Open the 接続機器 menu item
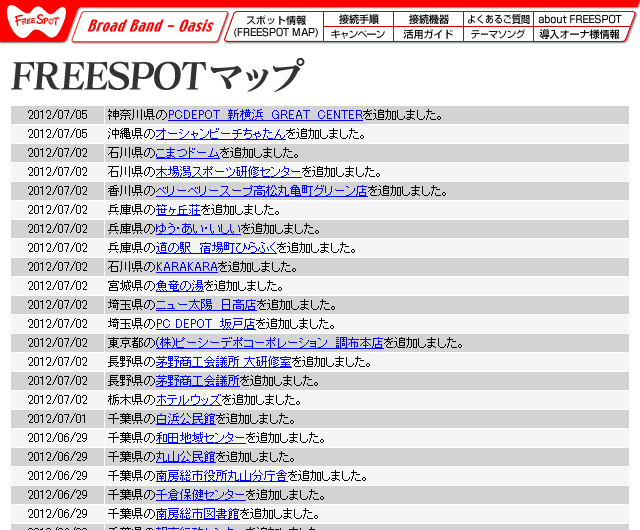The width and height of the screenshot is (640, 530). pyautogui.click(x=429, y=19)
